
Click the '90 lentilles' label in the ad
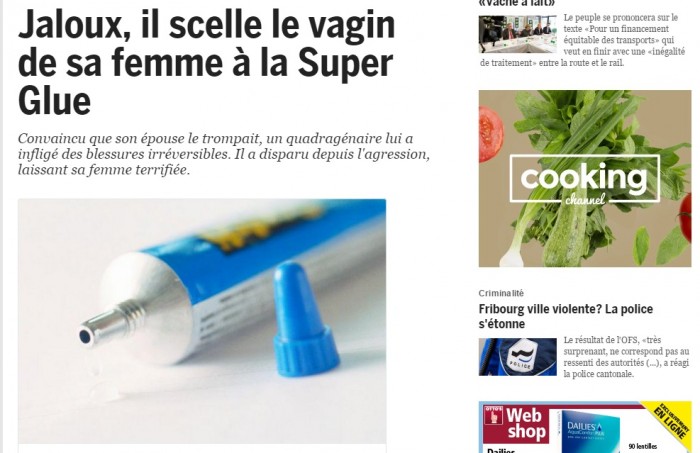click(643, 446)
